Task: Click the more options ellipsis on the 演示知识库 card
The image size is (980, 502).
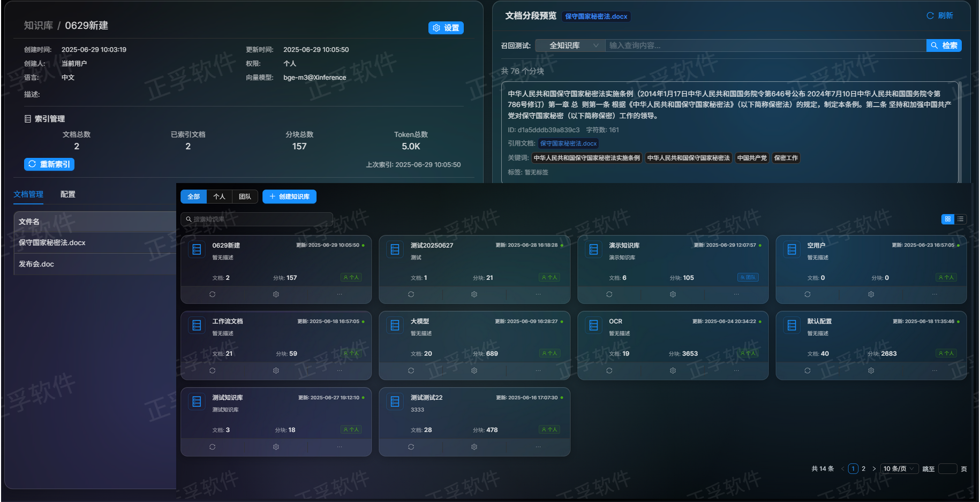Action: coord(736,294)
